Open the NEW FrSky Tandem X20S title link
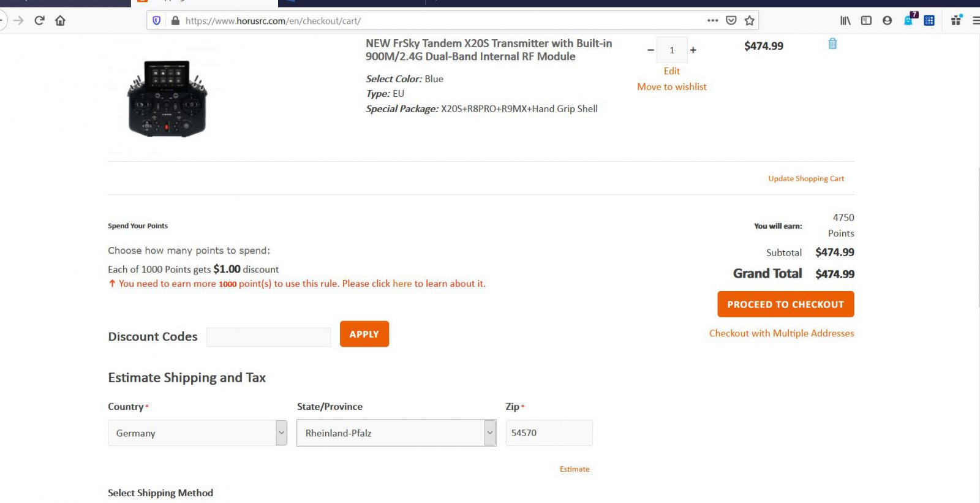 pos(488,50)
